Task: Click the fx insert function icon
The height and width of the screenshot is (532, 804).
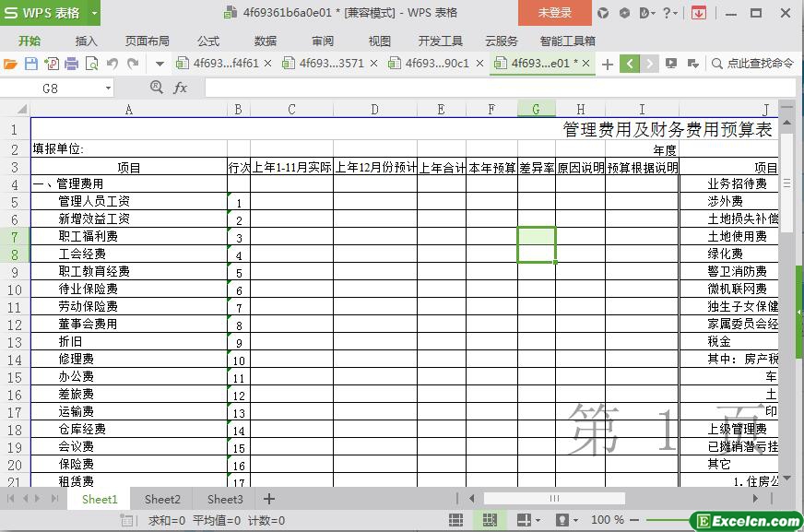Action: pos(180,88)
